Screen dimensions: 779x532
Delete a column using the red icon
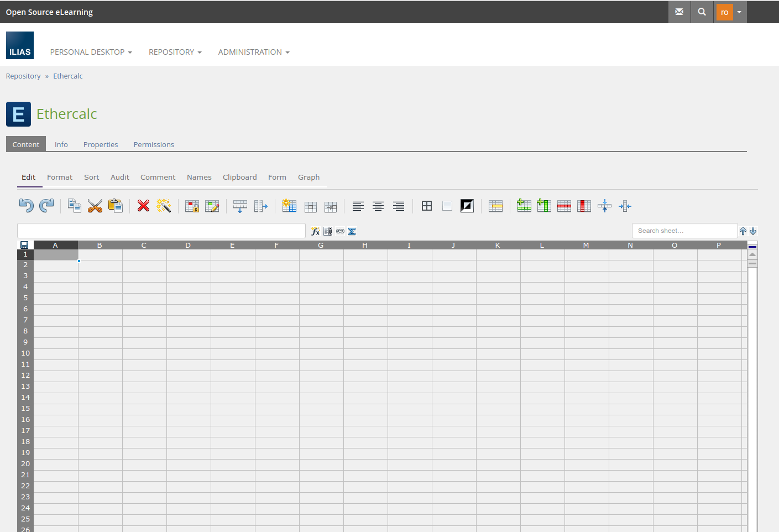tap(584, 205)
